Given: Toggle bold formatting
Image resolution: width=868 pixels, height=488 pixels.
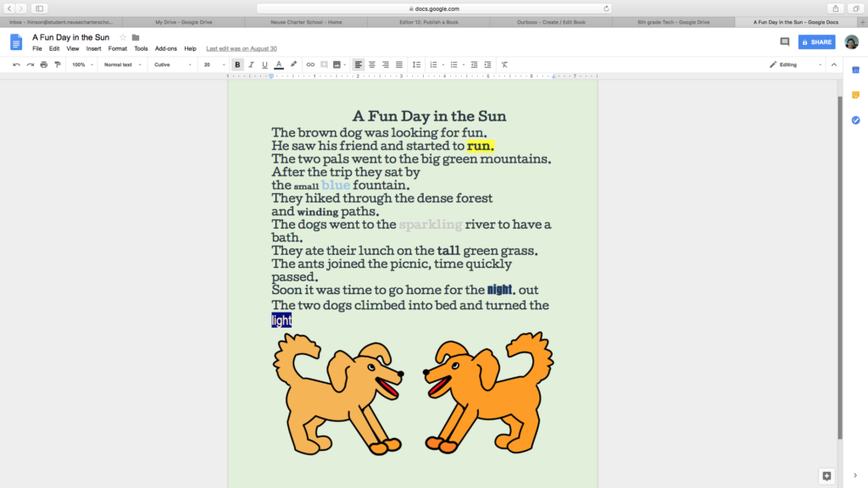Looking at the screenshot, I should 237,64.
